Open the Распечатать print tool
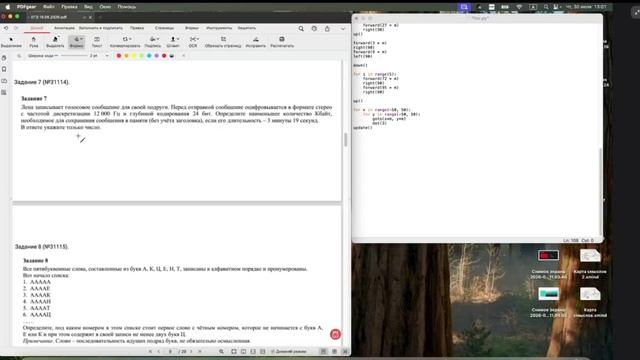The height and width of the screenshot is (360, 640). point(282,42)
